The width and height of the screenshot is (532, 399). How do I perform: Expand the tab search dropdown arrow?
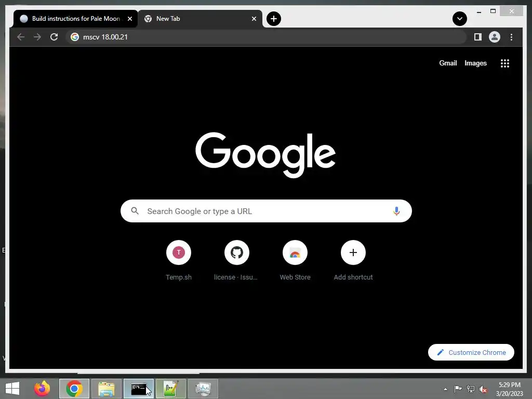pos(459,19)
